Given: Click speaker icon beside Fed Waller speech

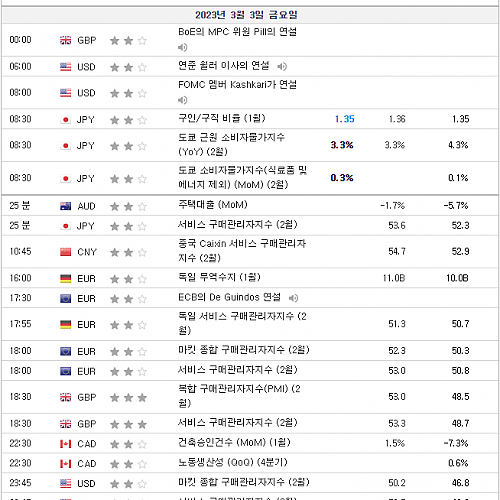Looking at the screenshot, I should tap(282, 66).
